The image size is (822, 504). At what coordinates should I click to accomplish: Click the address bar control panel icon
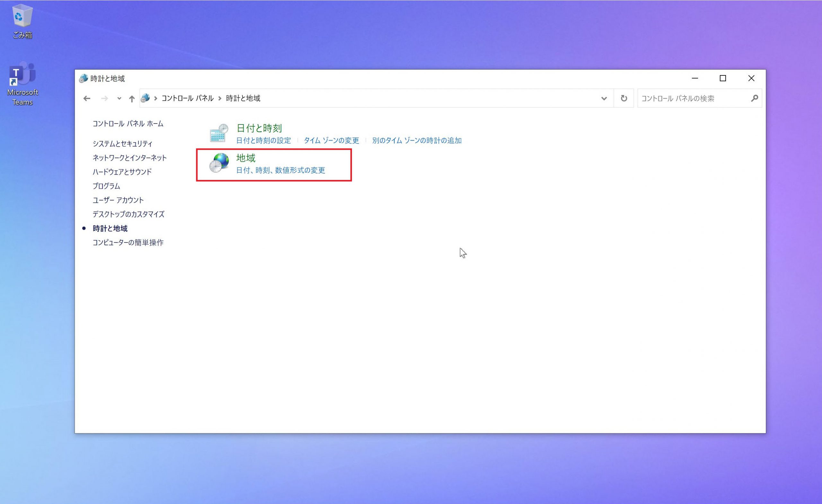[145, 98]
